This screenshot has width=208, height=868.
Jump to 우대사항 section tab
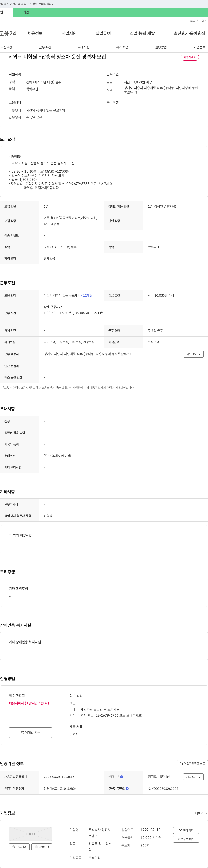tap(83, 47)
